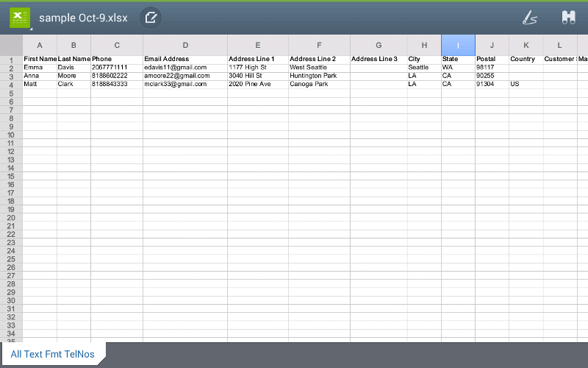The height and width of the screenshot is (368, 588).
Task: Select the Email Address header cell
Action: coord(185,59)
